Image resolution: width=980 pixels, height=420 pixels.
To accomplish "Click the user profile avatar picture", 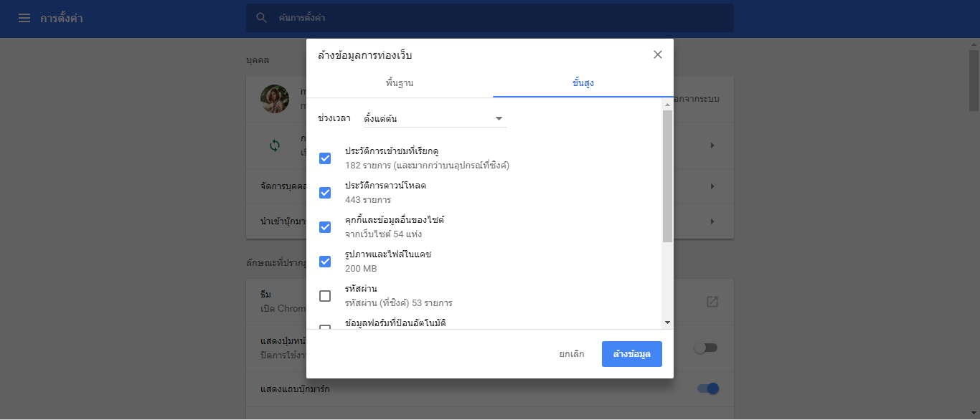I will click(275, 99).
